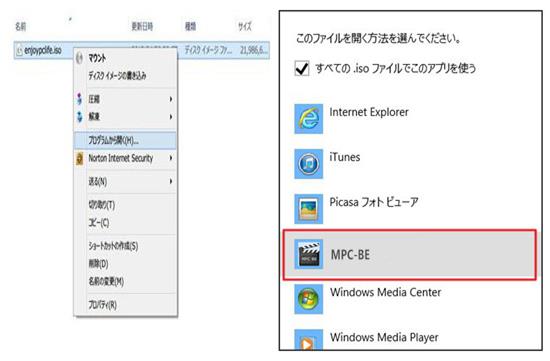Screen dimensions: 550x361
Task: Choose プログラムから開く(H)... menu entry
Action: pyautogui.click(x=126, y=140)
